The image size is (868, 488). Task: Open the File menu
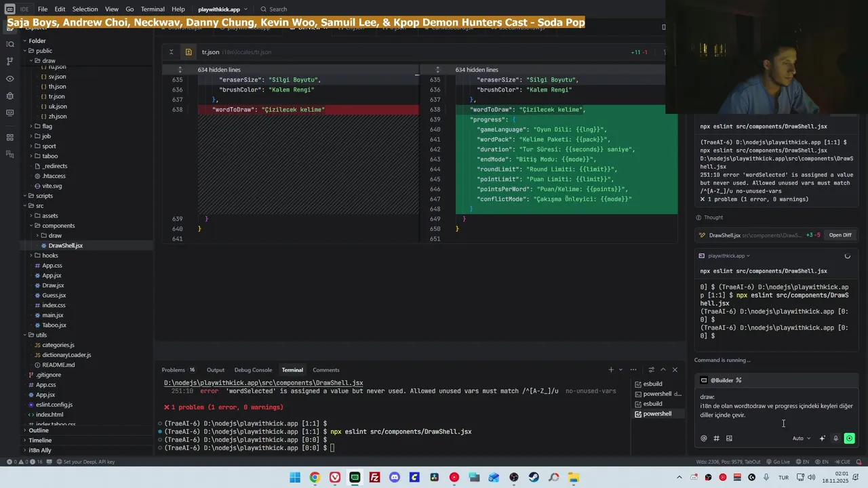(x=43, y=9)
